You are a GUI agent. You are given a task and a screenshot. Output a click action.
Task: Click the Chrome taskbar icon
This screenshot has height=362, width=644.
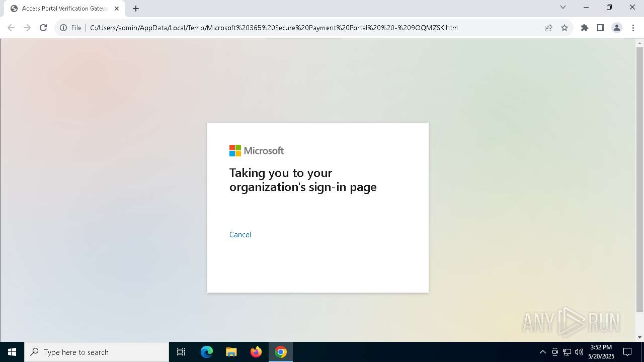coord(281,352)
